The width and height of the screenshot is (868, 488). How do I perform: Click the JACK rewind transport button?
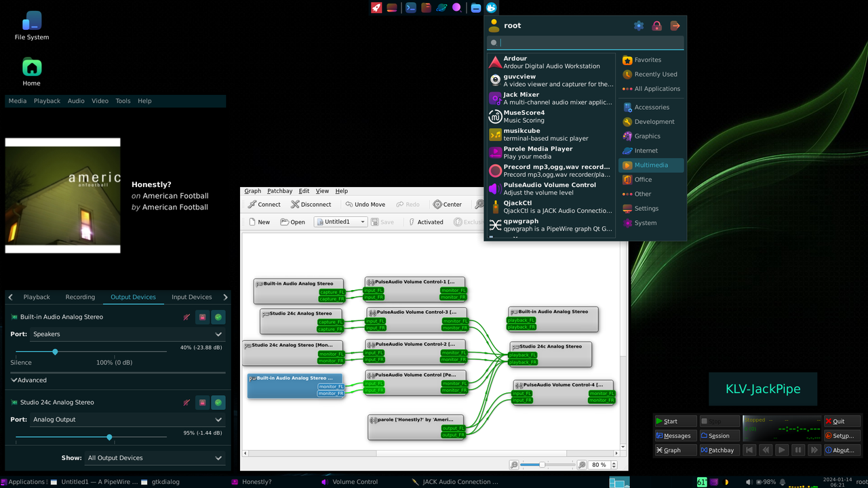point(766,450)
